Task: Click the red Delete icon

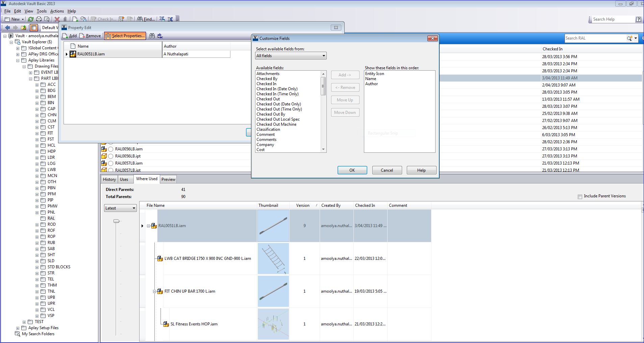Action: (57, 19)
